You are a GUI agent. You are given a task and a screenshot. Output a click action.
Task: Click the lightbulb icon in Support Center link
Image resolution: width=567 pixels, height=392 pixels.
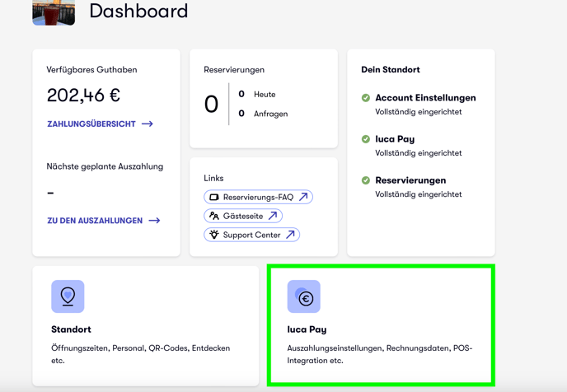pyautogui.click(x=214, y=235)
